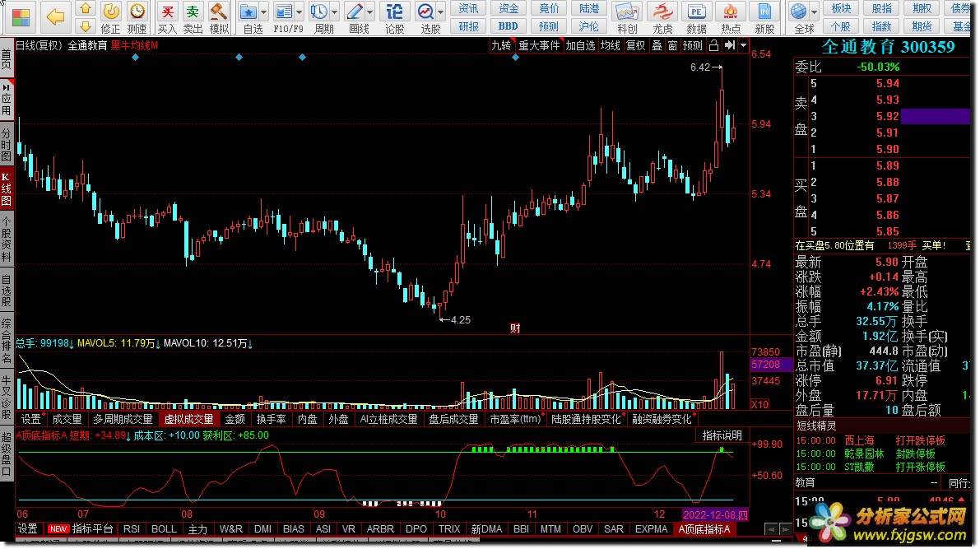Click the 新股 IPO icon
The image size is (980, 549).
pos(764,12)
